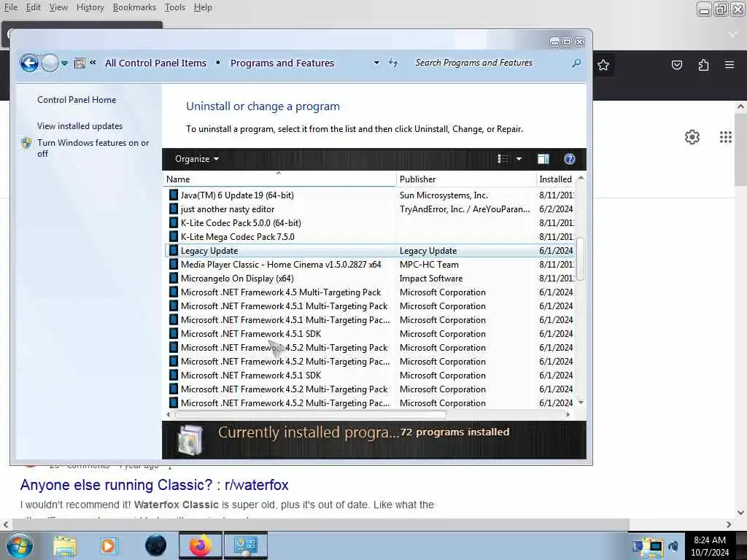Open 'Anyone else running Classic? : r/waterfox' result
The height and width of the screenshot is (560, 747).
[155, 485]
